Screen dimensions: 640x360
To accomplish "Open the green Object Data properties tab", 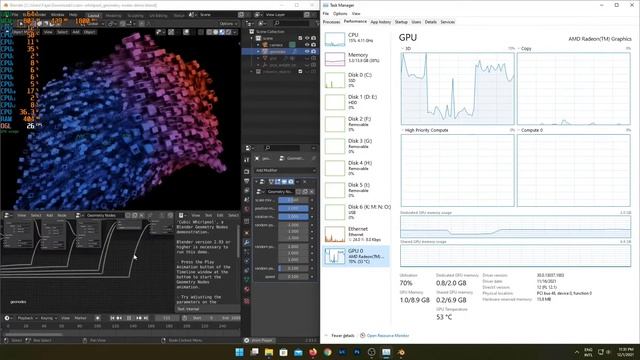I will coord(247,280).
